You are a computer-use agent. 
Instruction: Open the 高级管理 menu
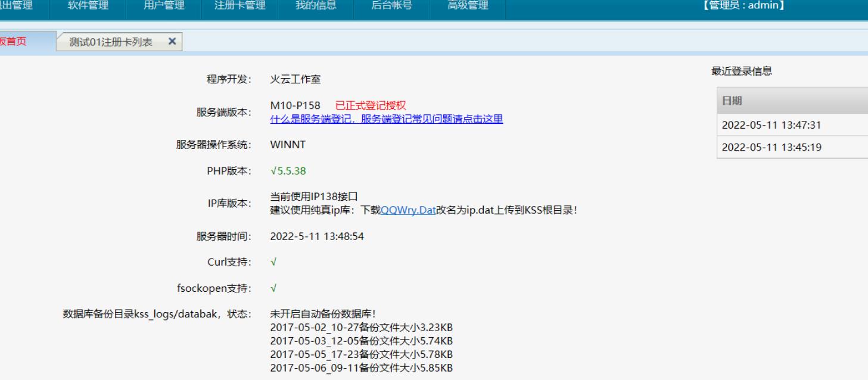468,7
